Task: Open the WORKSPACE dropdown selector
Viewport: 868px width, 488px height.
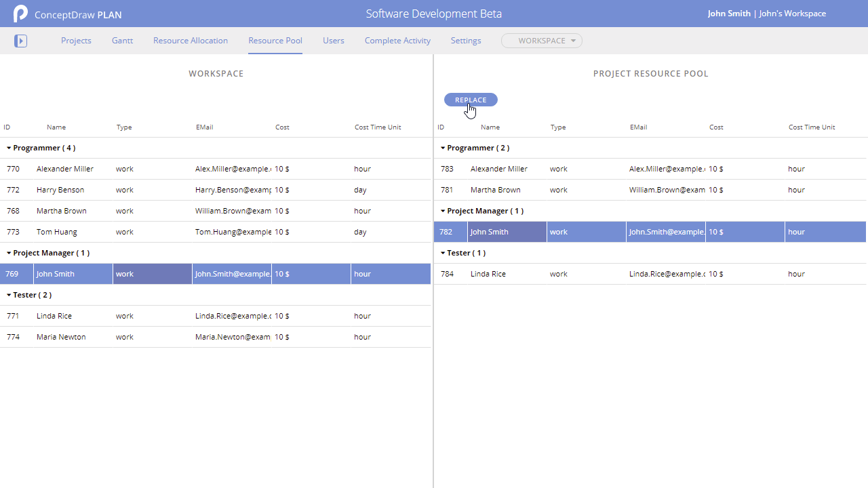Action: [x=542, y=41]
